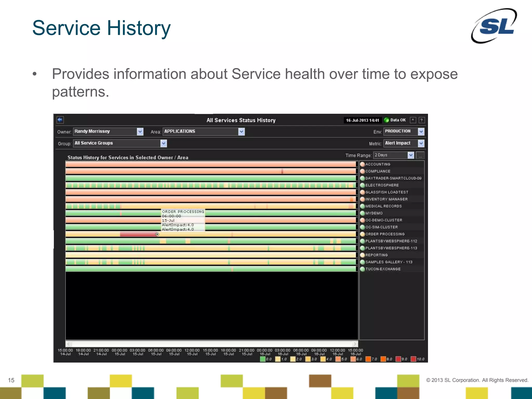Screen dimensions: 532x399
Task: Click the TUCON-EXCHANGE green status icon
Action: tap(362, 269)
